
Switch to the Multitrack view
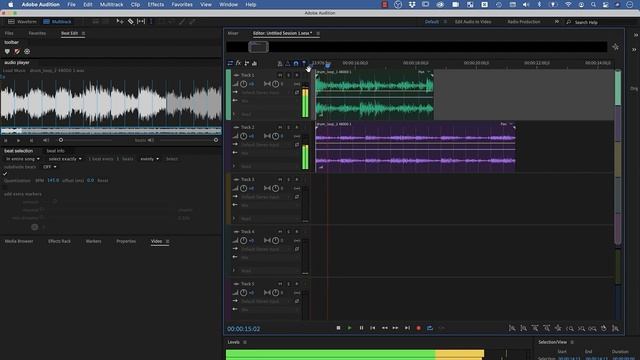click(57, 22)
